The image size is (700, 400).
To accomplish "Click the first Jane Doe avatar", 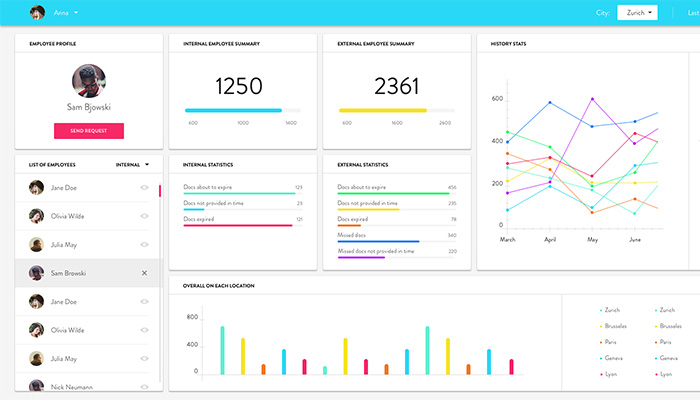I will (37, 187).
